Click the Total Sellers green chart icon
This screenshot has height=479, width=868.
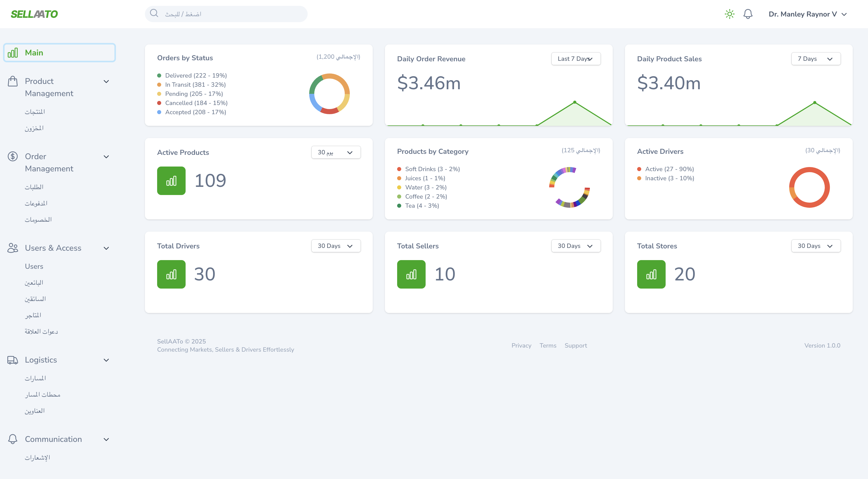pyautogui.click(x=411, y=274)
